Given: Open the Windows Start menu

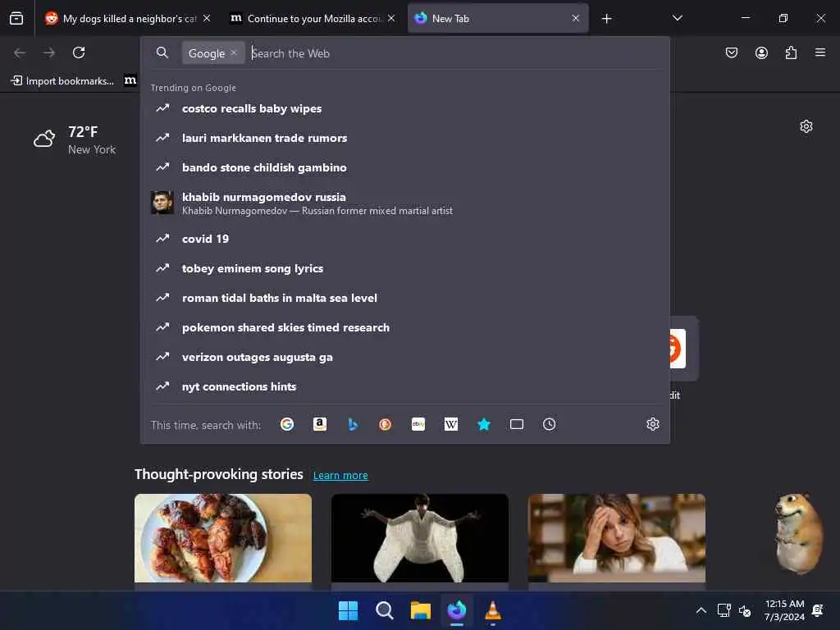Looking at the screenshot, I should pos(348,610).
